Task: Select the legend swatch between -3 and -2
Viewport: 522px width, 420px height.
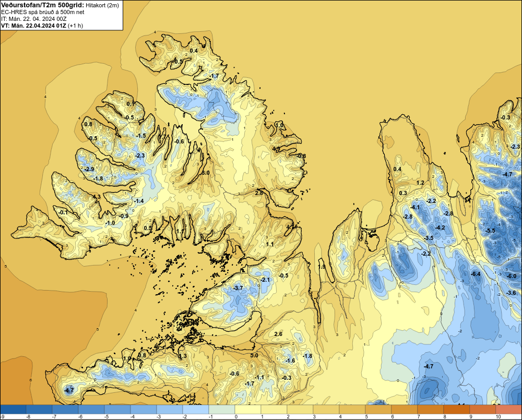Action: pos(170,410)
